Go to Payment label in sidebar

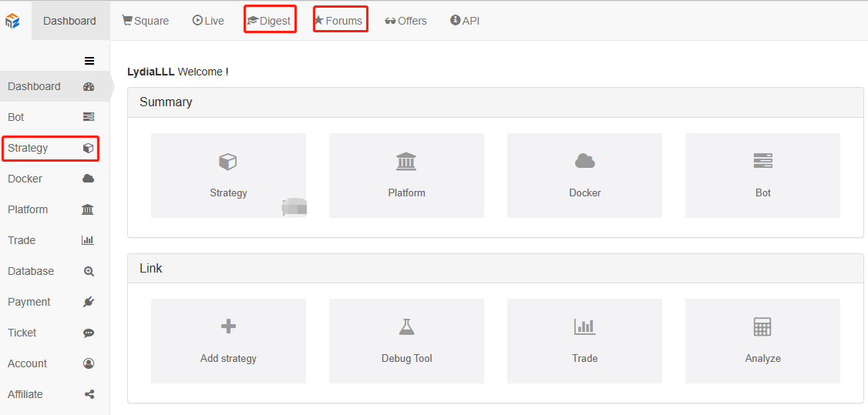[x=29, y=303]
